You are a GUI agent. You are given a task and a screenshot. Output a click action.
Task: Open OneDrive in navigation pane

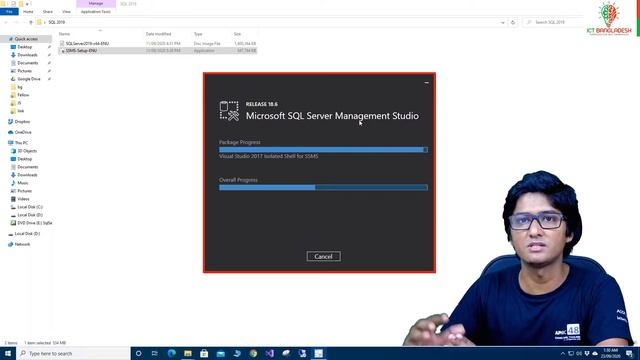[x=23, y=132]
